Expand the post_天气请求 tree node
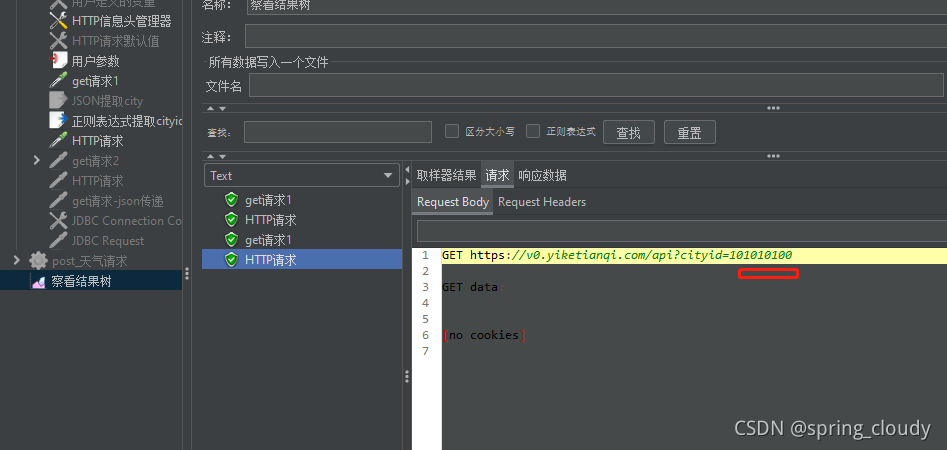This screenshot has height=450, width=947. (16, 260)
